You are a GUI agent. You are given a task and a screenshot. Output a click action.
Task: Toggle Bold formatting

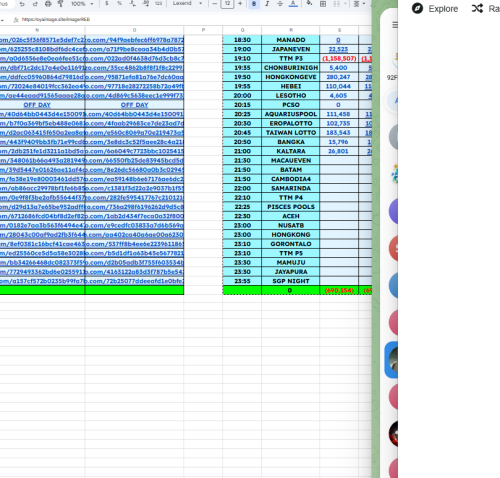(254, 4)
